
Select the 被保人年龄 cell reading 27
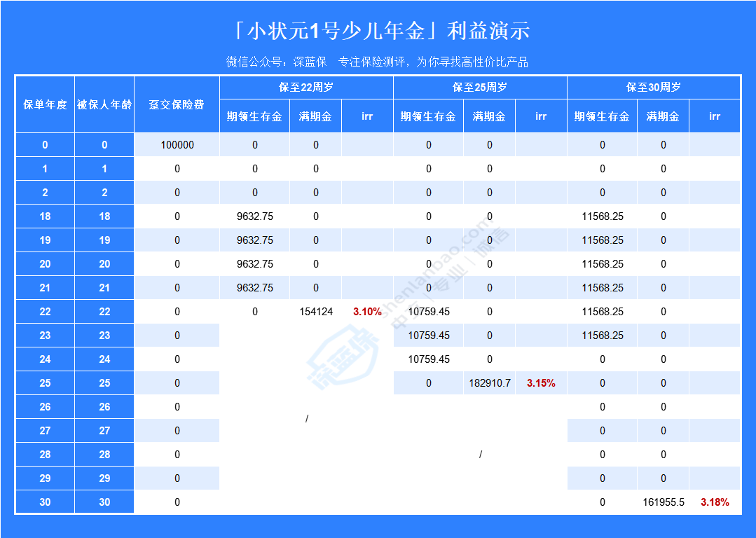coord(104,431)
